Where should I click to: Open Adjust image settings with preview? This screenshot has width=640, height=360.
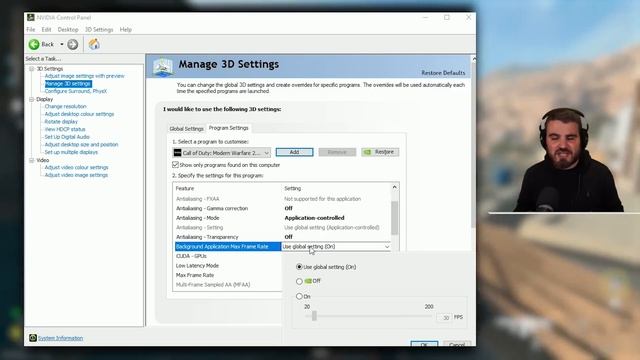pyautogui.click(x=84, y=76)
